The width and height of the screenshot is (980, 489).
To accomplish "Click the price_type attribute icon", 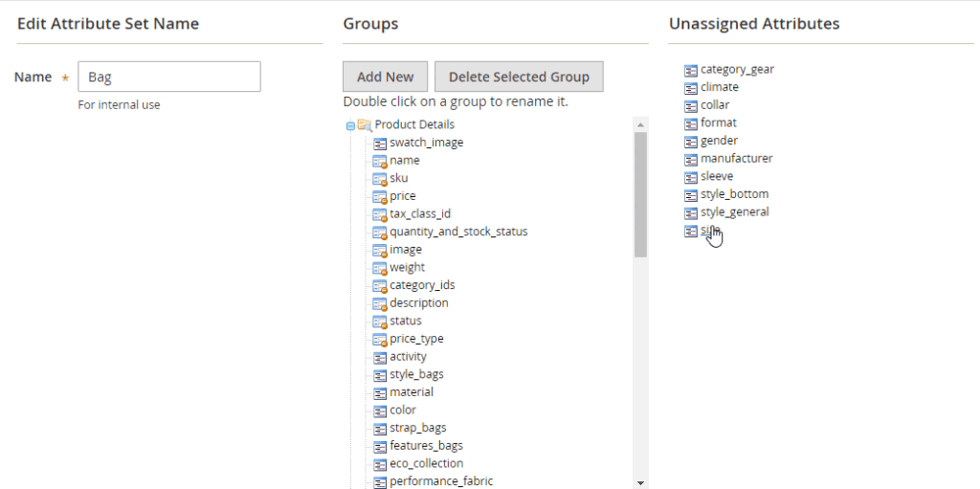I will coord(380,340).
